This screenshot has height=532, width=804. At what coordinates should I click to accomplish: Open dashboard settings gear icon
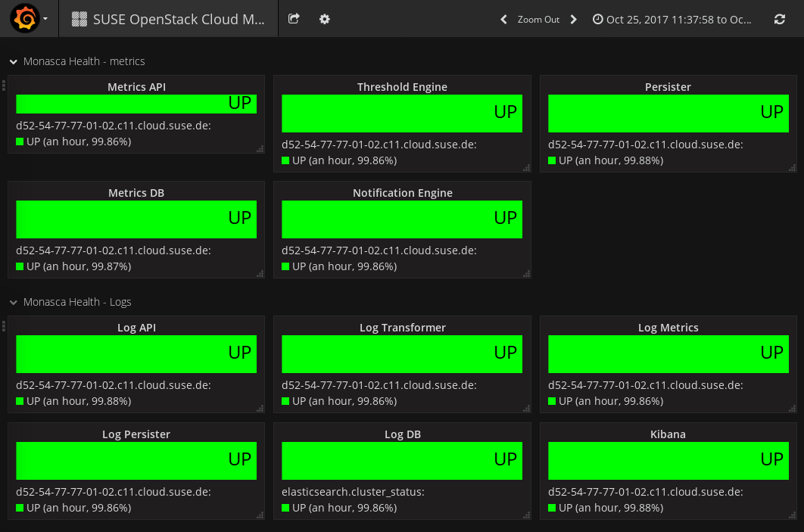[x=325, y=19]
